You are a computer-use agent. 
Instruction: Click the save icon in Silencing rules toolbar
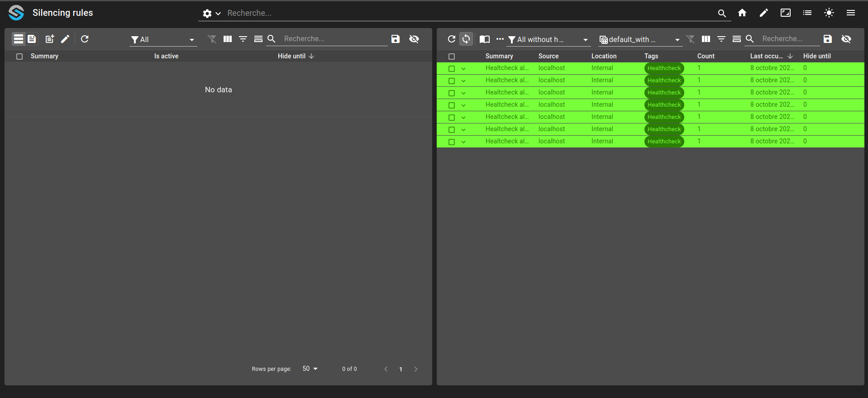[x=396, y=39]
